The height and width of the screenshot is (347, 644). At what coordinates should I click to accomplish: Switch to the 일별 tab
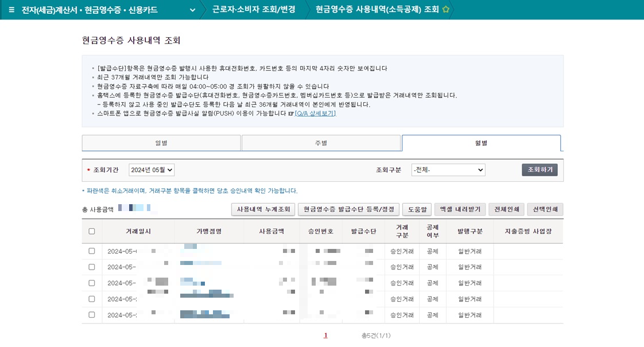(x=161, y=143)
